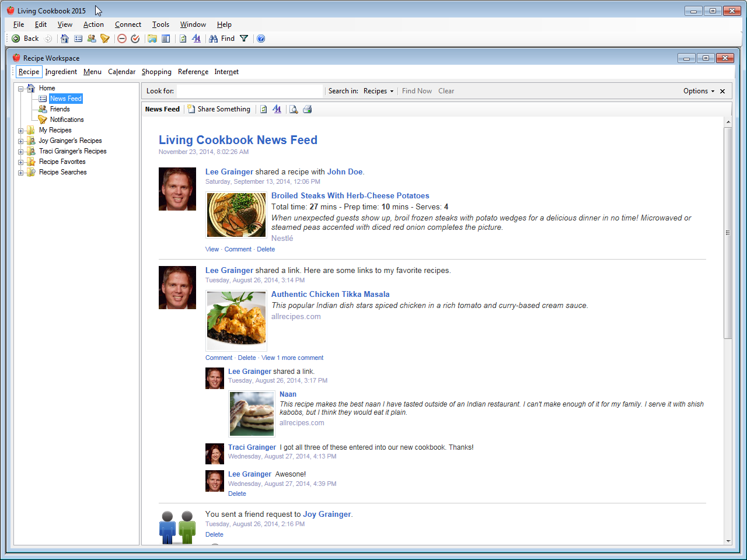Print the news feed with printer icon

[308, 109]
